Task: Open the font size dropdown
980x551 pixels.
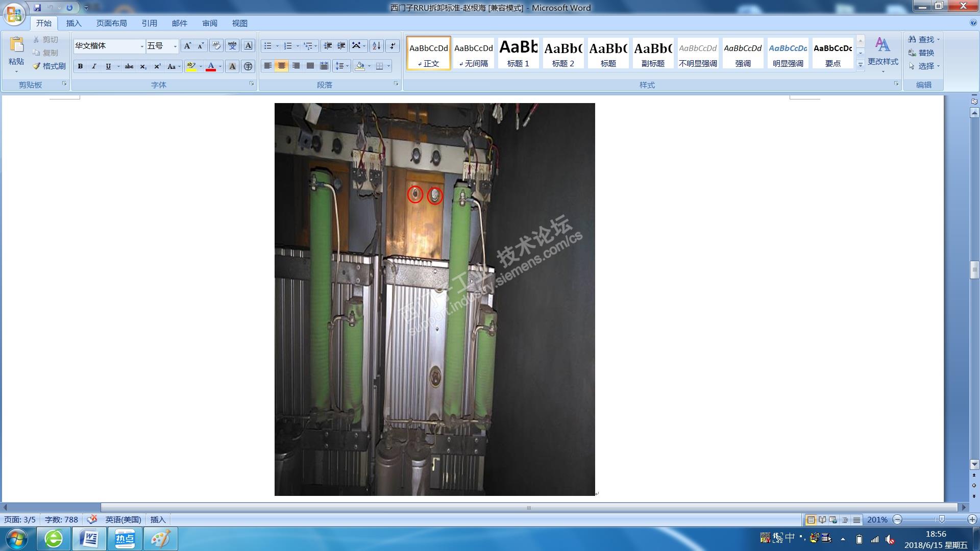Action: point(175,46)
